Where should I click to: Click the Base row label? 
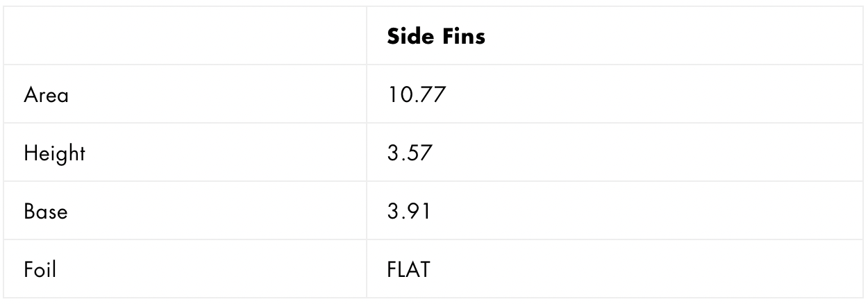45,211
